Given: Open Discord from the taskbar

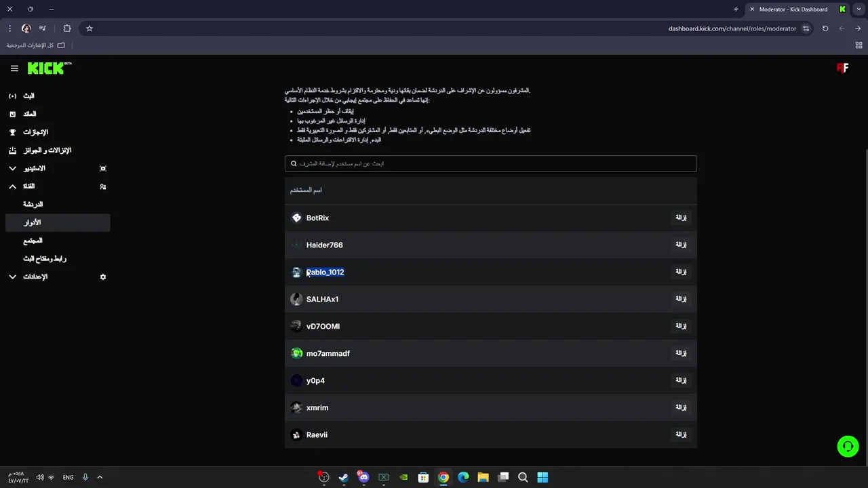Looking at the screenshot, I should click(363, 477).
